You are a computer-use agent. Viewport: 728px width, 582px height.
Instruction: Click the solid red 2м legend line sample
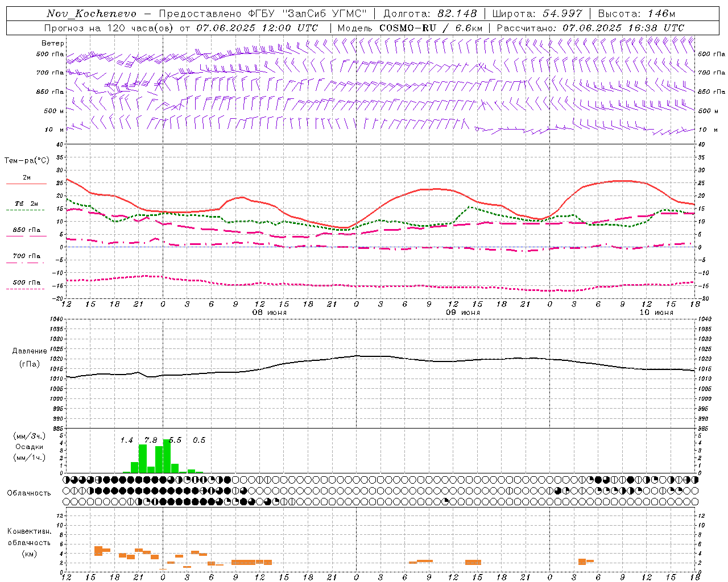pyautogui.click(x=27, y=184)
